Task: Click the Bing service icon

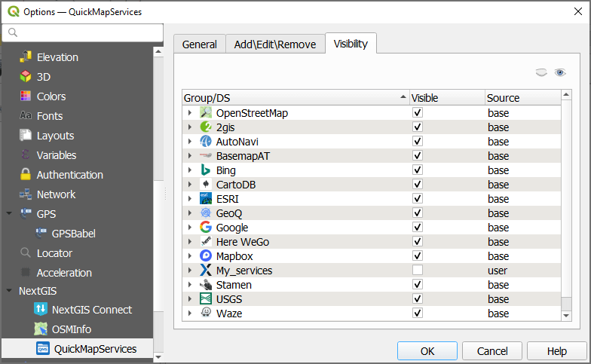Action: pos(206,170)
